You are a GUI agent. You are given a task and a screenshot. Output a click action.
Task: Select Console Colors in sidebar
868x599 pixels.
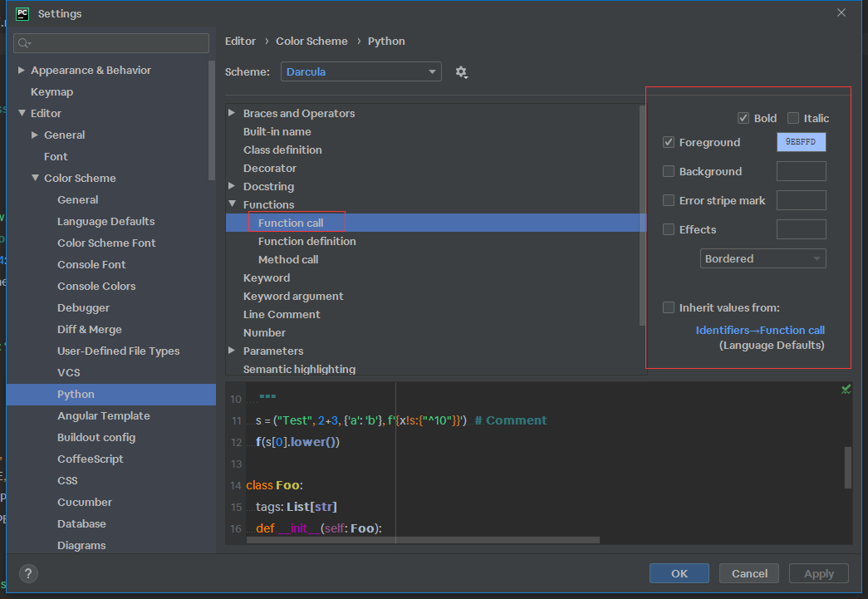[96, 287]
